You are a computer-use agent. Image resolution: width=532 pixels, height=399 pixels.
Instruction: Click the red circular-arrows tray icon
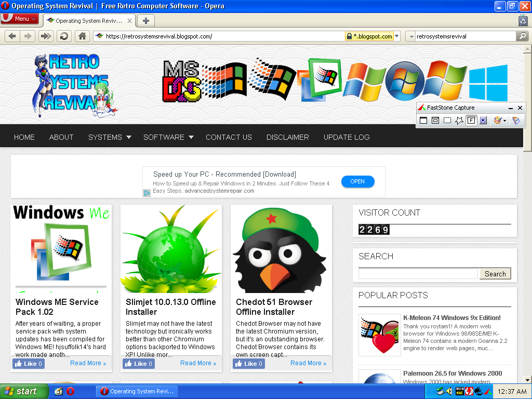(469, 391)
